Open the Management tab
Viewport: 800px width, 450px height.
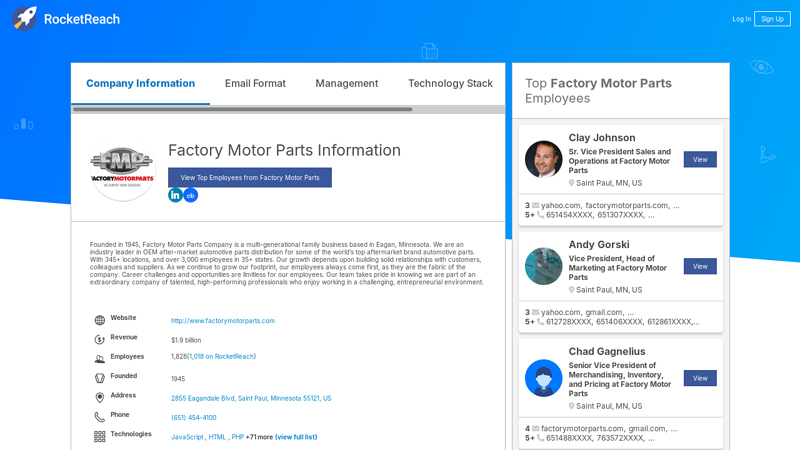point(346,84)
